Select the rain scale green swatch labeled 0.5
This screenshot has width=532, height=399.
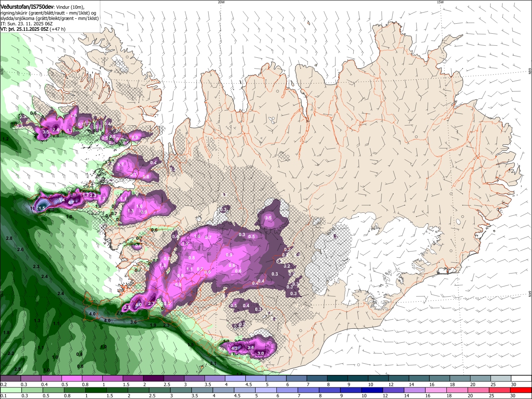[53, 390]
